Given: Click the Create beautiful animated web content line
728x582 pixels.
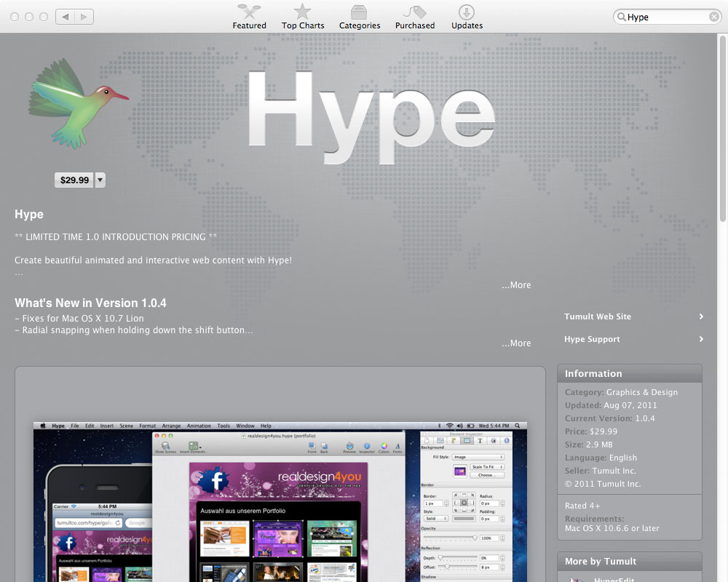Looking at the screenshot, I should coord(153,260).
